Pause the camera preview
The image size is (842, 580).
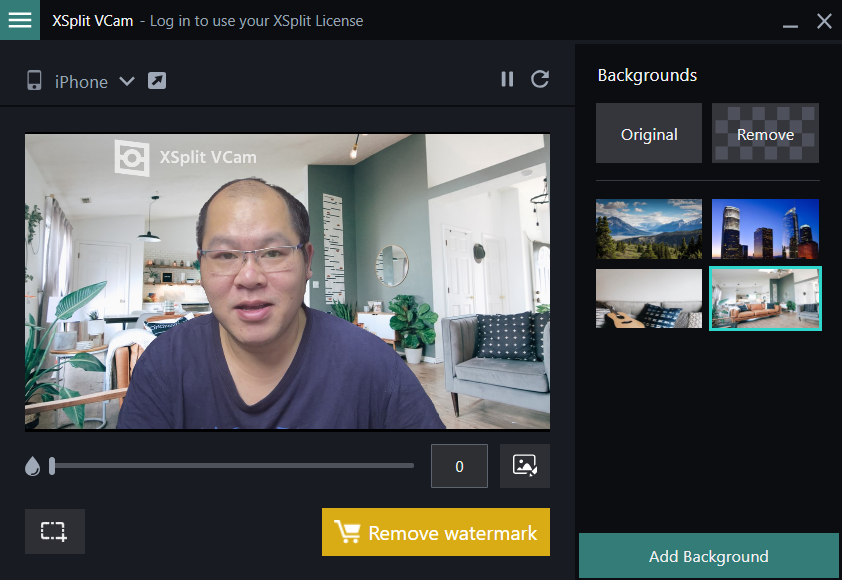tap(507, 79)
